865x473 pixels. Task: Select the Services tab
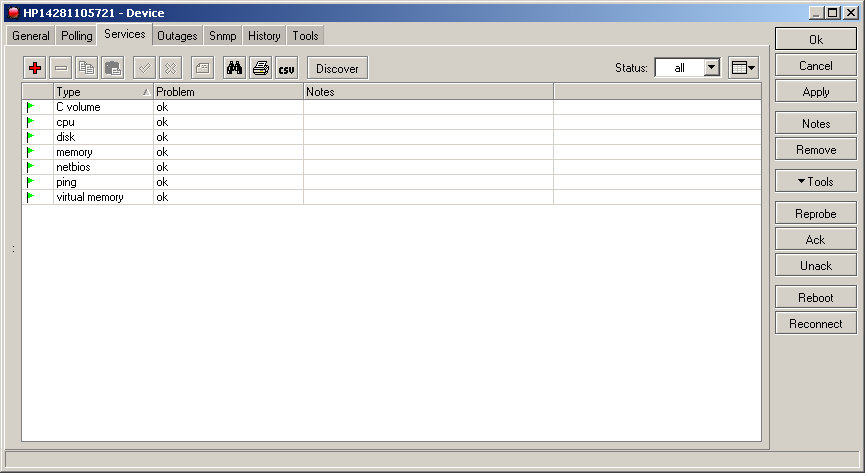[x=125, y=34]
